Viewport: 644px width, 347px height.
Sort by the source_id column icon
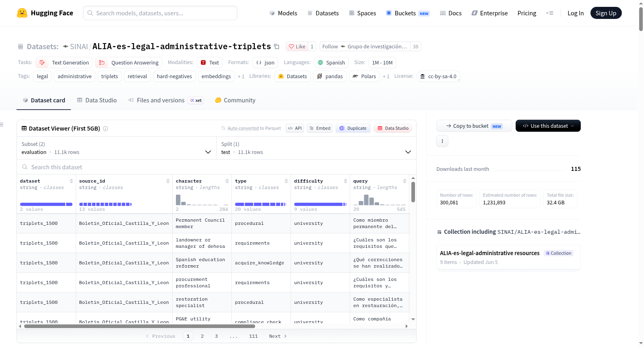click(168, 181)
